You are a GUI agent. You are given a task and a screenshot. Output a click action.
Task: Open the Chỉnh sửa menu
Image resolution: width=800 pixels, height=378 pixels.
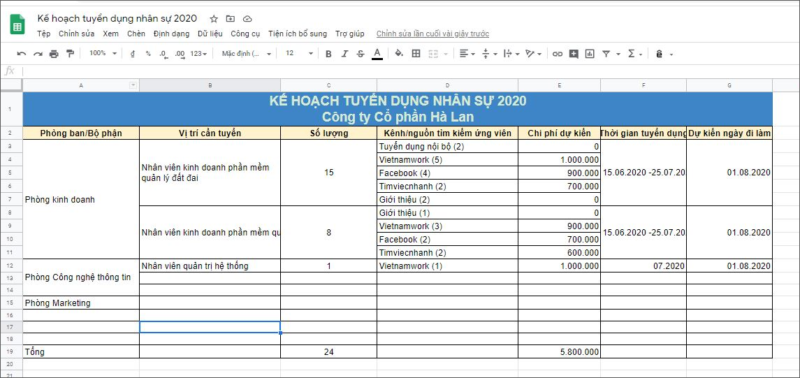point(77,34)
